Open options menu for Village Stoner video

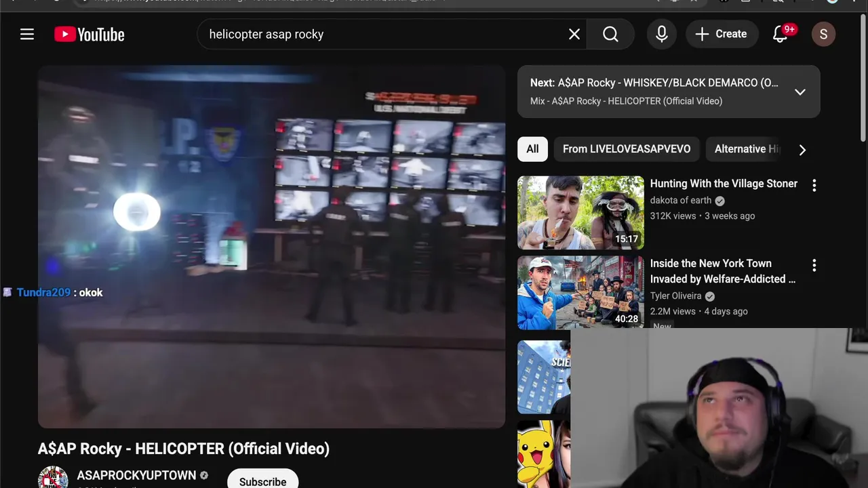[814, 186]
